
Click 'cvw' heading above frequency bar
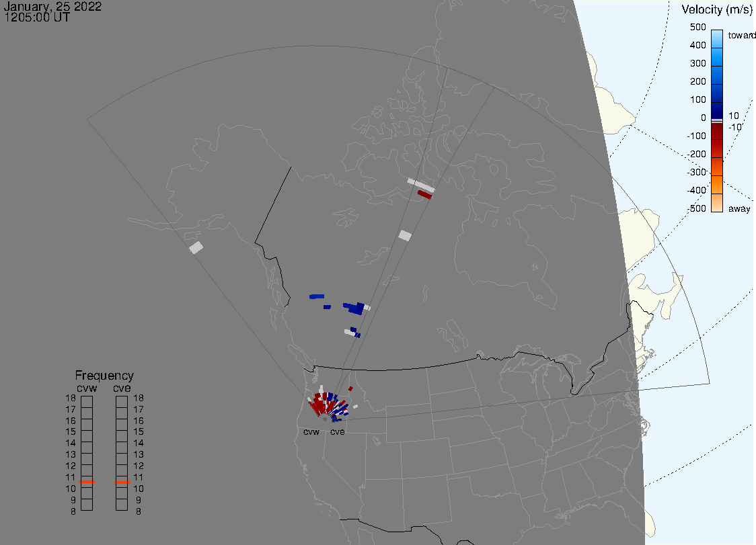87,388
